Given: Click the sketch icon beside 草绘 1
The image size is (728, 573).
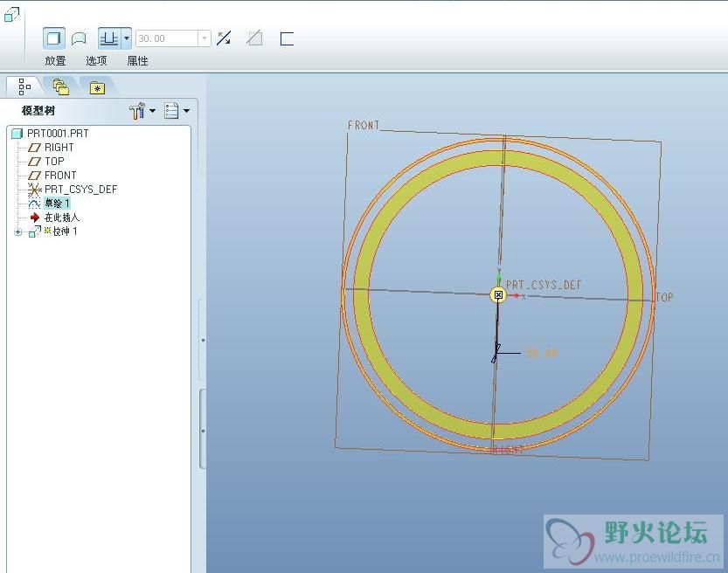Looking at the screenshot, I should pos(34,204).
